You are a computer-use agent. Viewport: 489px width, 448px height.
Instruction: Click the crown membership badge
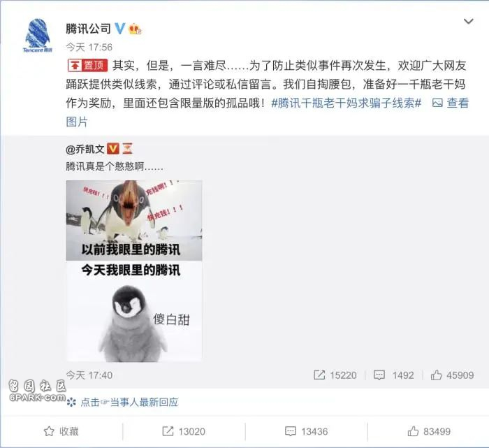click(x=135, y=29)
